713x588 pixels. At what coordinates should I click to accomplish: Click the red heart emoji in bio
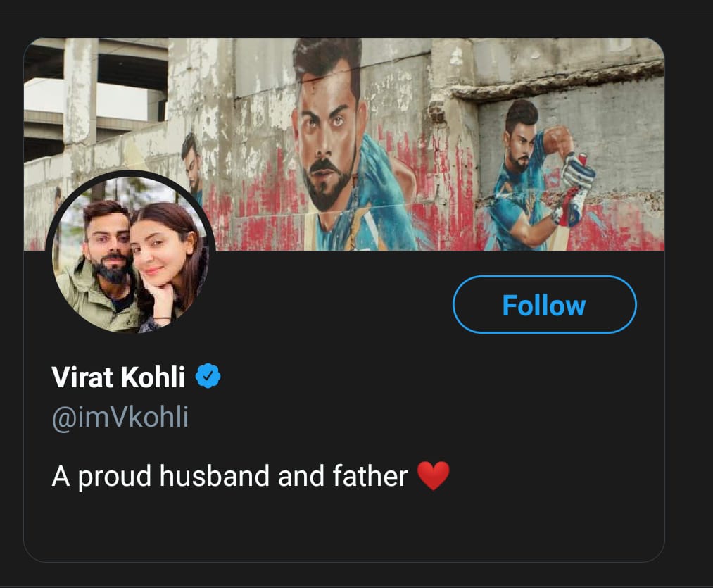click(x=433, y=477)
